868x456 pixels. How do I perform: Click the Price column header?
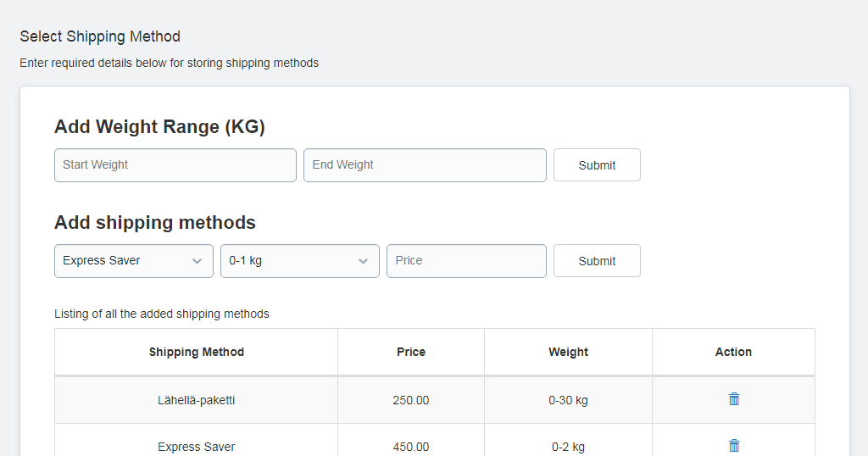click(411, 352)
